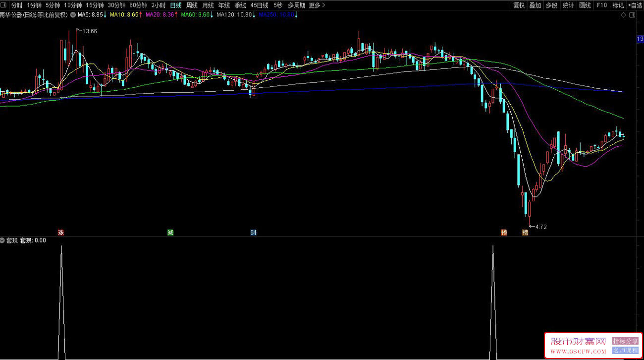Click the orange 预 event marker
This screenshot has height=360, width=644.
click(504, 232)
